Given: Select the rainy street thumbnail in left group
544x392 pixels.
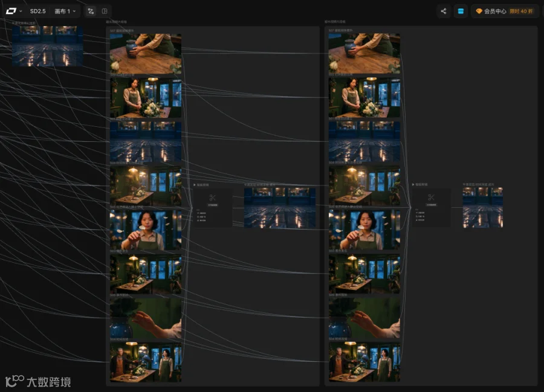Looking at the screenshot, I should point(146,141).
